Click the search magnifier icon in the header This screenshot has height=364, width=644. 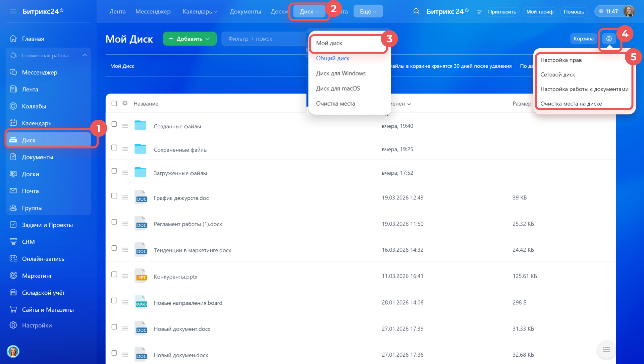coord(416,11)
